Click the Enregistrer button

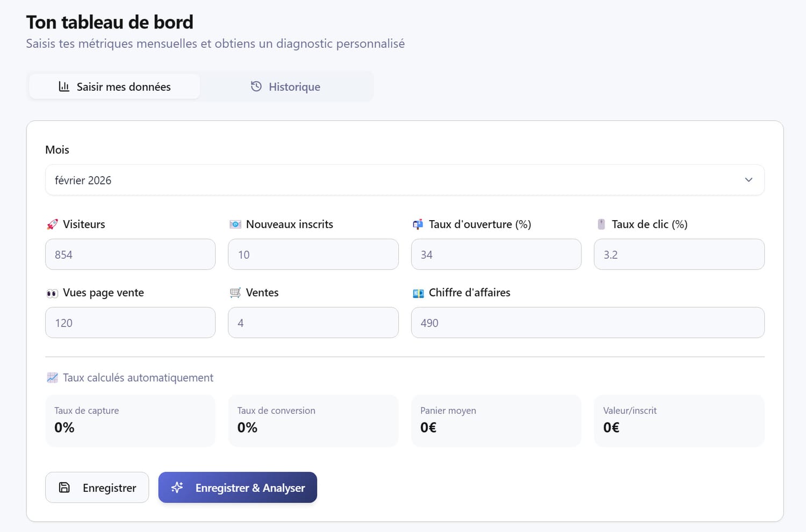pyautogui.click(x=97, y=487)
